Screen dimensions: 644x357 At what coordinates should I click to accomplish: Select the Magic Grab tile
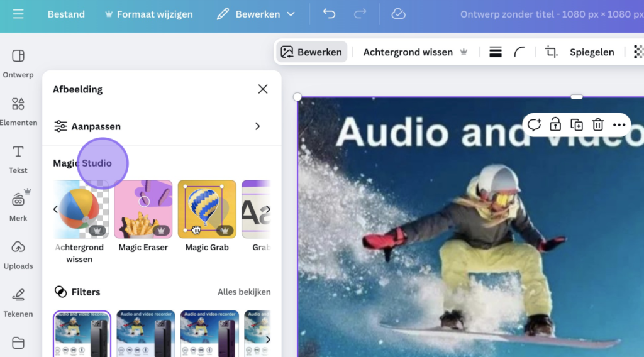pyautogui.click(x=207, y=209)
